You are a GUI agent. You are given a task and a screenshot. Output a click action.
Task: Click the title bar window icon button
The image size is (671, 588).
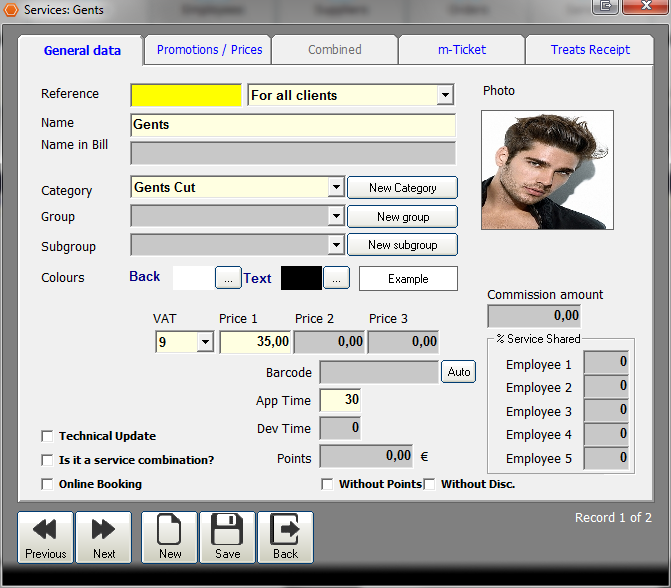click(x=605, y=8)
